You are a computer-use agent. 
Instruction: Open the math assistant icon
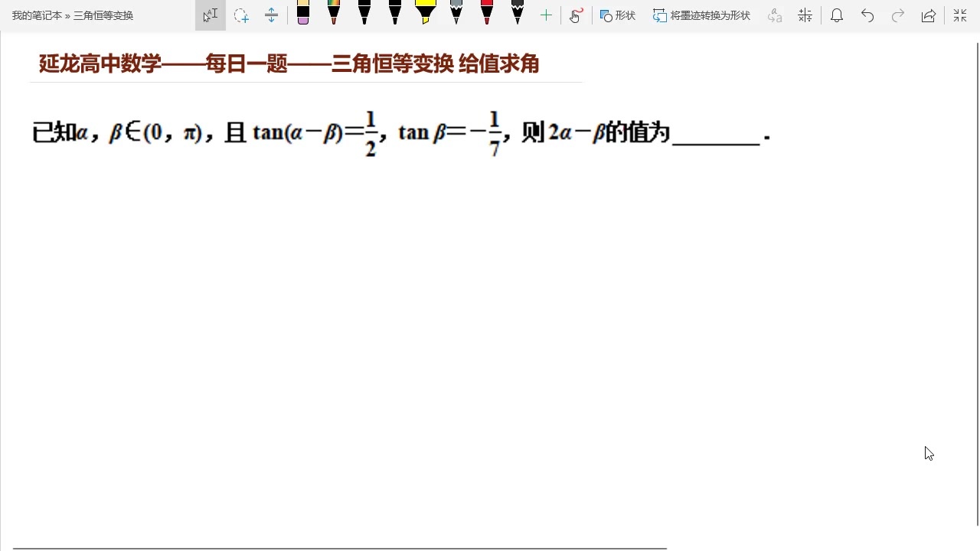[805, 15]
